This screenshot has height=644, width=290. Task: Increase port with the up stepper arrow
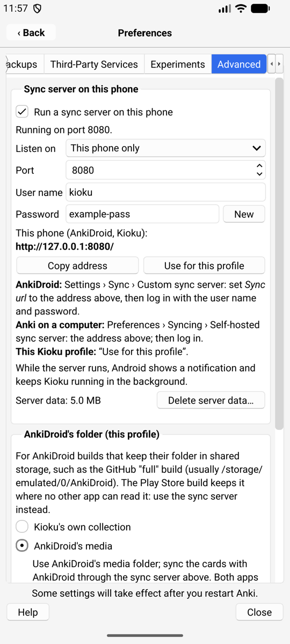tap(260, 166)
